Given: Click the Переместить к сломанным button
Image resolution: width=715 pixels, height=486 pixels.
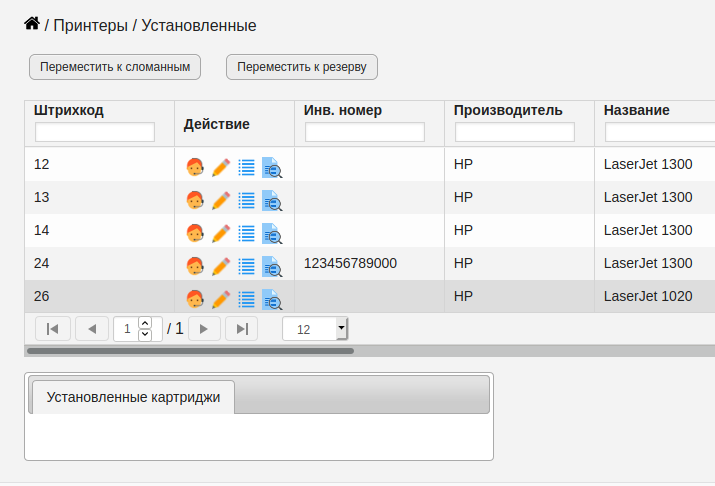Looking at the screenshot, I should [x=115, y=67].
